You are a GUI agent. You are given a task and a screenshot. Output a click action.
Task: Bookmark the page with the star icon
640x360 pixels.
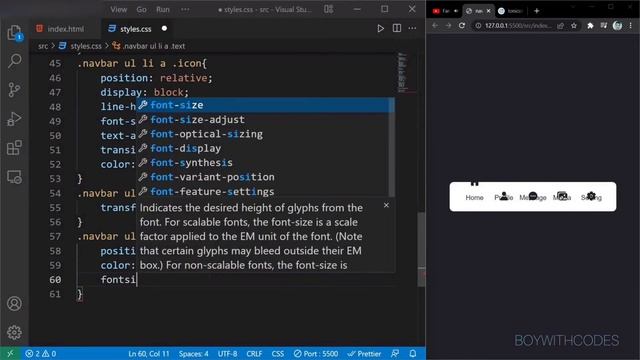[574, 26]
